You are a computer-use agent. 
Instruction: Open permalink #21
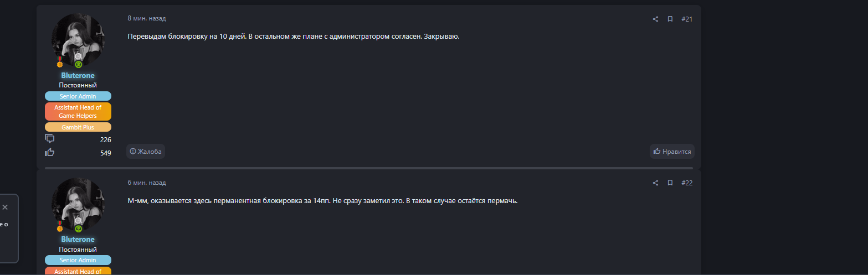tap(687, 19)
